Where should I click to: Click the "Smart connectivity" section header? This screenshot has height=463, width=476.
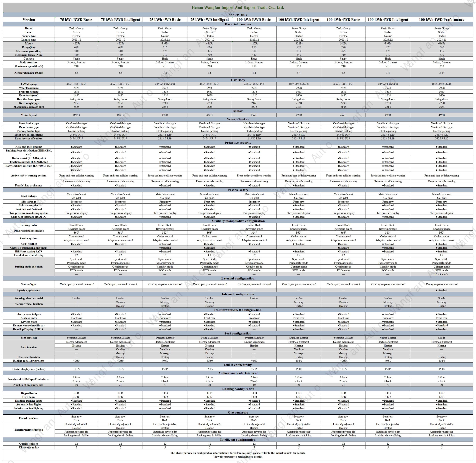(238, 365)
